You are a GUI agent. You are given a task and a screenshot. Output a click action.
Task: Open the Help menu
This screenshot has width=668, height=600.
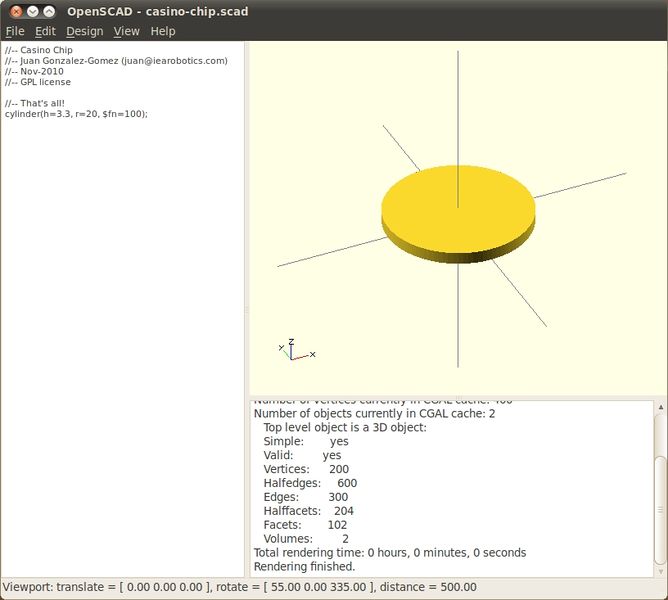pyautogui.click(x=162, y=31)
